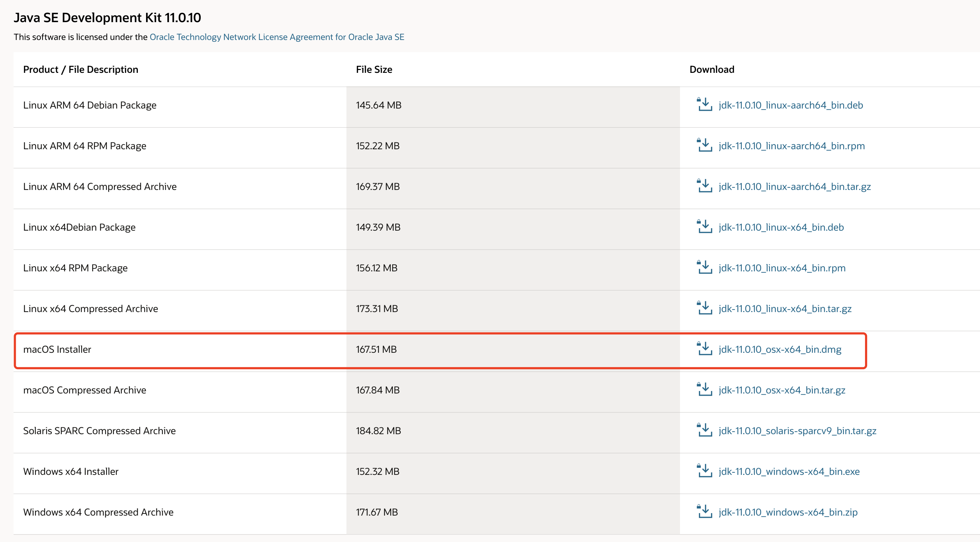Download jdk-11.0.10_windows-x64_bin.exe link
The width and height of the screenshot is (980, 542).
point(789,471)
